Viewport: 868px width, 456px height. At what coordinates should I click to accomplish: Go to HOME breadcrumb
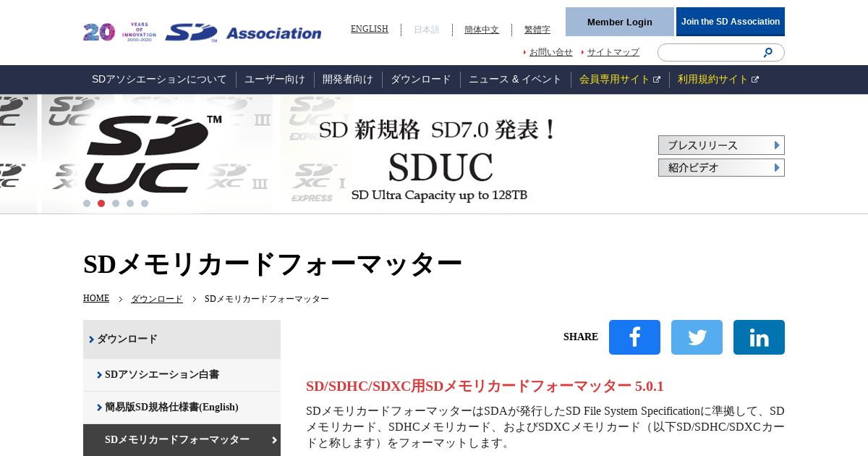[96, 298]
